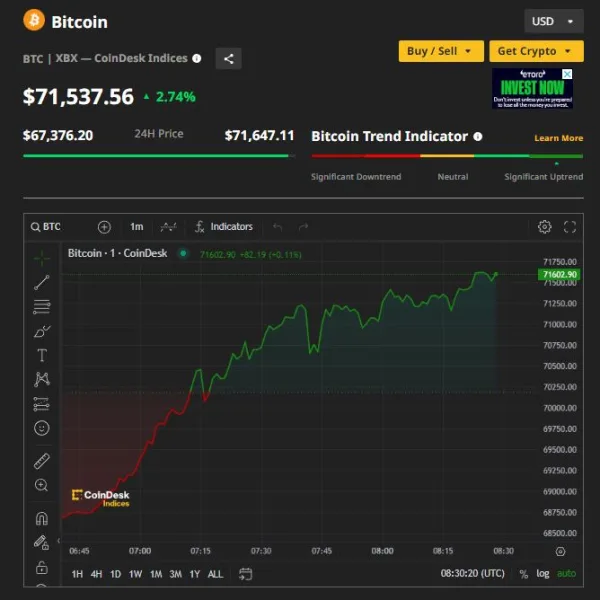Activate the zoom in tool

41,485
